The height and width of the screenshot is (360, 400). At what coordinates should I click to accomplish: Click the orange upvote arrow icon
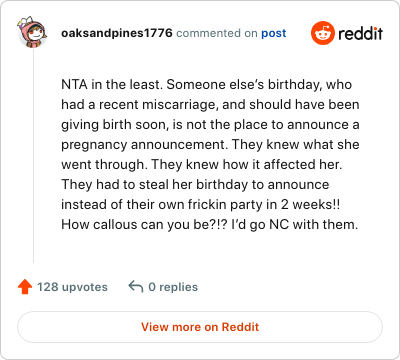[25, 287]
